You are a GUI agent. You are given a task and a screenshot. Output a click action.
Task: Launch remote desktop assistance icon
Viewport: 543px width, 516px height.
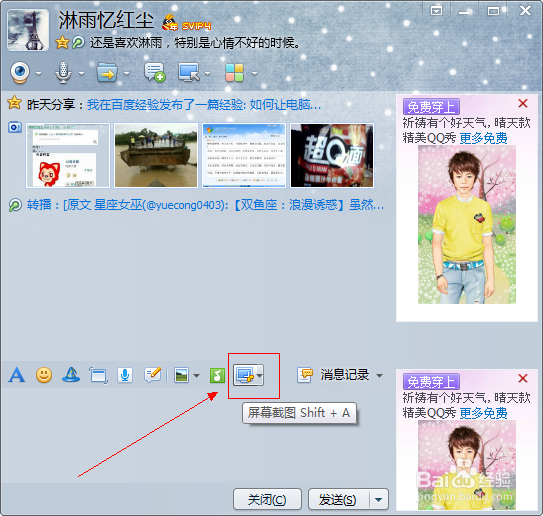[189, 72]
